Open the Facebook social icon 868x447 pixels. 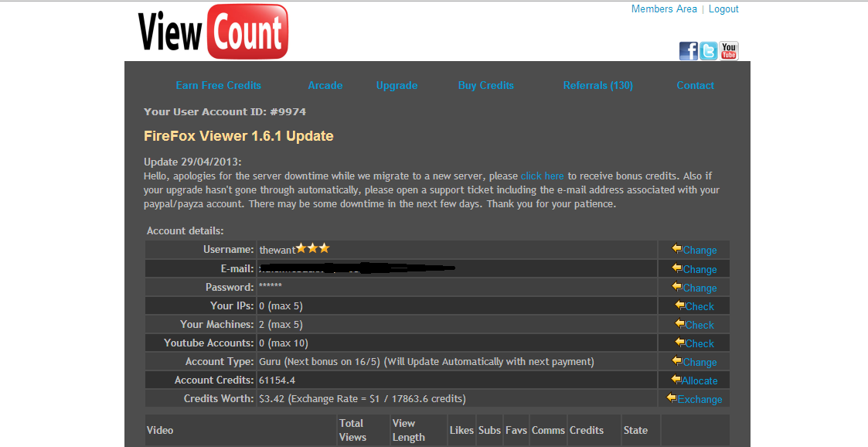[689, 51]
